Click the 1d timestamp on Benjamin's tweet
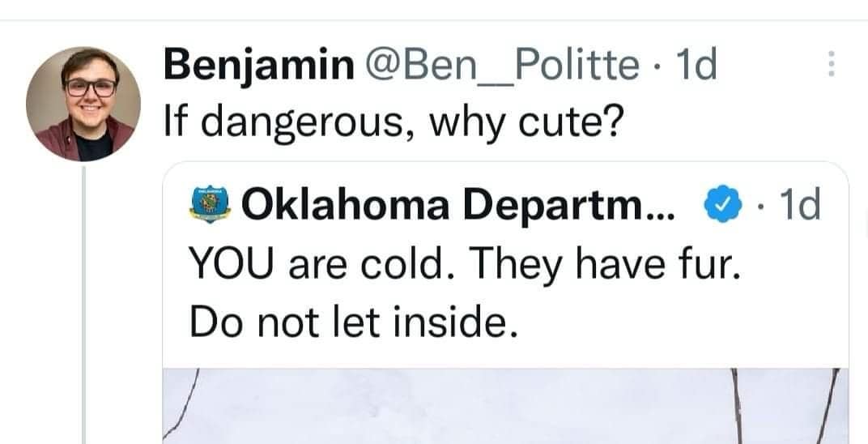 [696, 66]
